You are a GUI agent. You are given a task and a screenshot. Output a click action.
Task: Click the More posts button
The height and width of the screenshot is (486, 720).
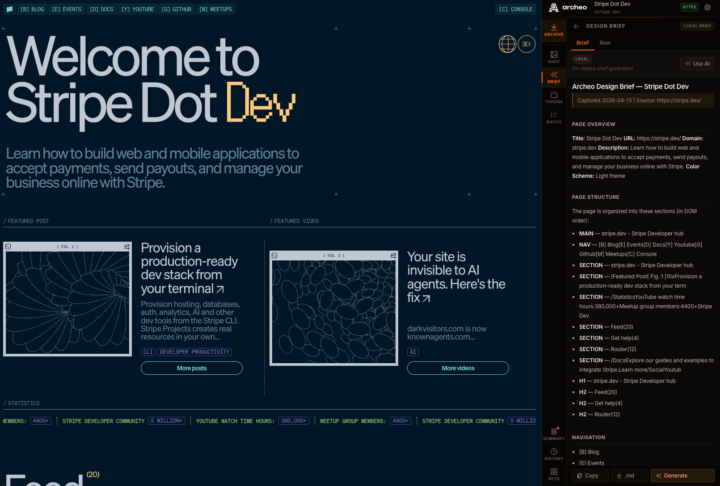click(191, 368)
